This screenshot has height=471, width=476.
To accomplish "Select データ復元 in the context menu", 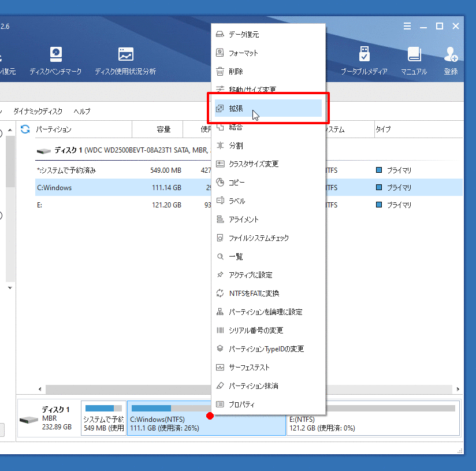I will coord(244,35).
